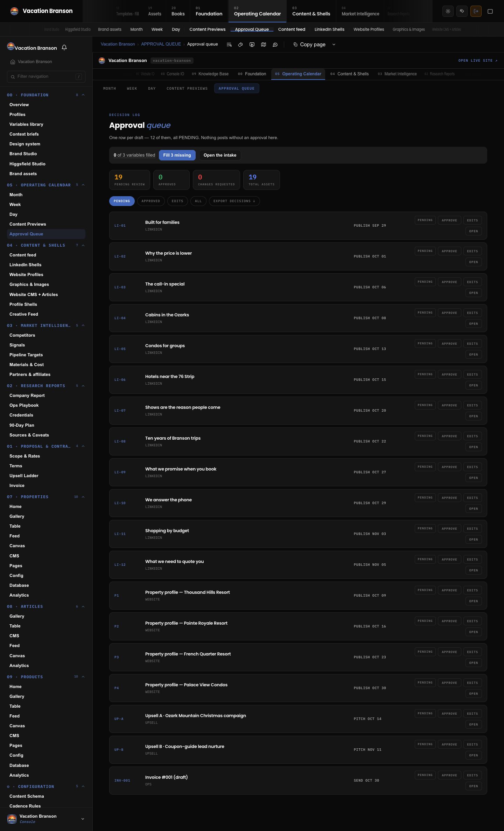Open the Export Decisions dropdown
The height and width of the screenshot is (831, 504).
(234, 201)
